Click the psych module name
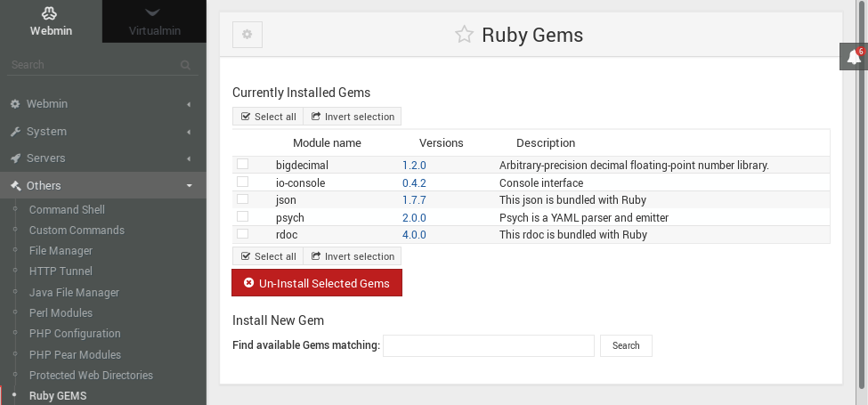The image size is (868, 405). coord(290,218)
